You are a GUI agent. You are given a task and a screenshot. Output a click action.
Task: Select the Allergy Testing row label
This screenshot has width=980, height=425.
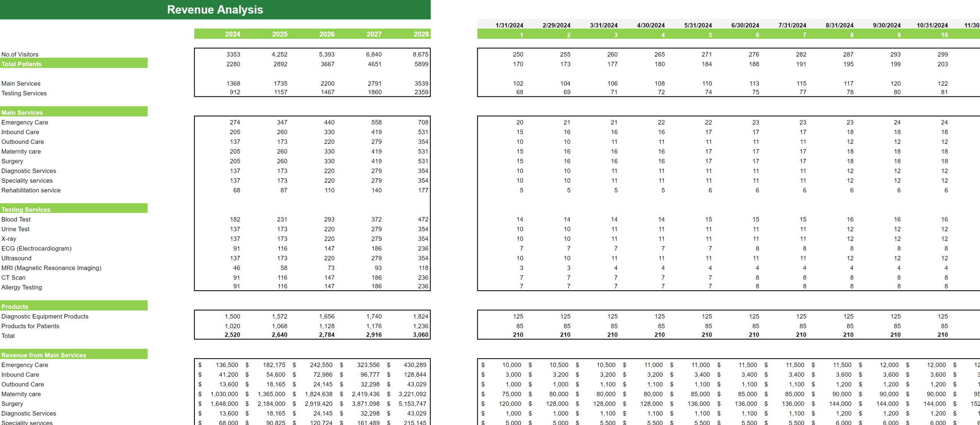tap(22, 287)
